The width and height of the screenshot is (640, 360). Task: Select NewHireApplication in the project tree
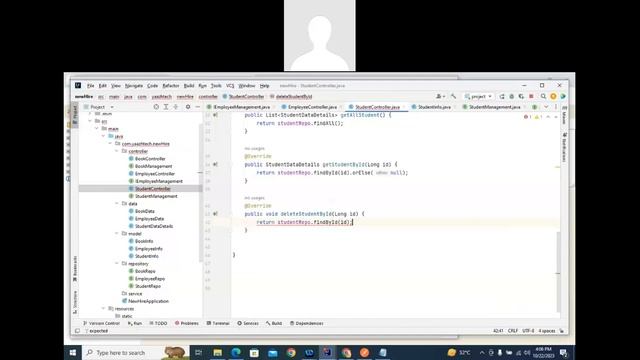point(148,301)
